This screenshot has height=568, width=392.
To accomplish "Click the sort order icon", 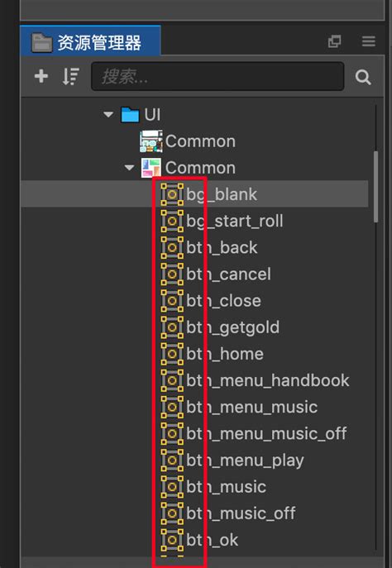I will point(70,76).
